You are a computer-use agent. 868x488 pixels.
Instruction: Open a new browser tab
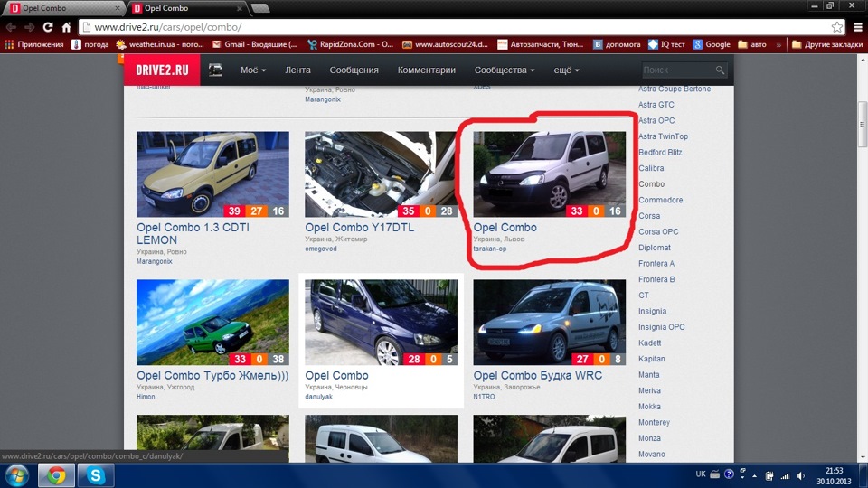coord(259,8)
